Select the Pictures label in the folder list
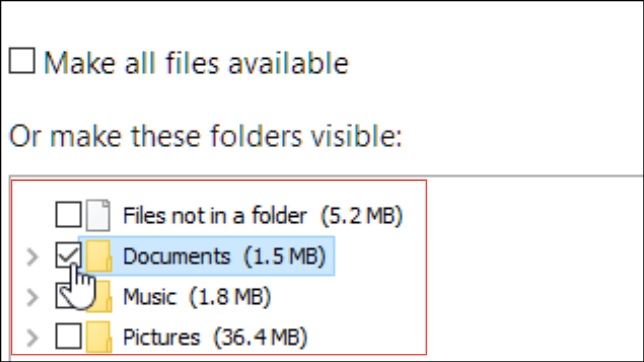644x362 pixels. pos(162,338)
